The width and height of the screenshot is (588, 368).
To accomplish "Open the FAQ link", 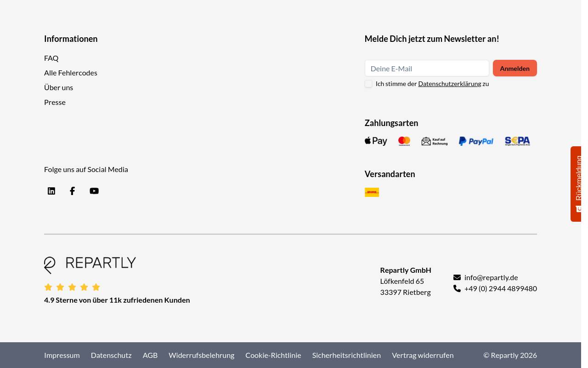I will (51, 58).
